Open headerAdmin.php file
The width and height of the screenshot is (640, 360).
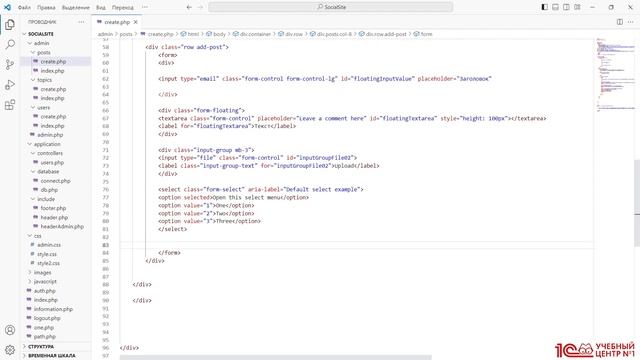click(x=62, y=227)
